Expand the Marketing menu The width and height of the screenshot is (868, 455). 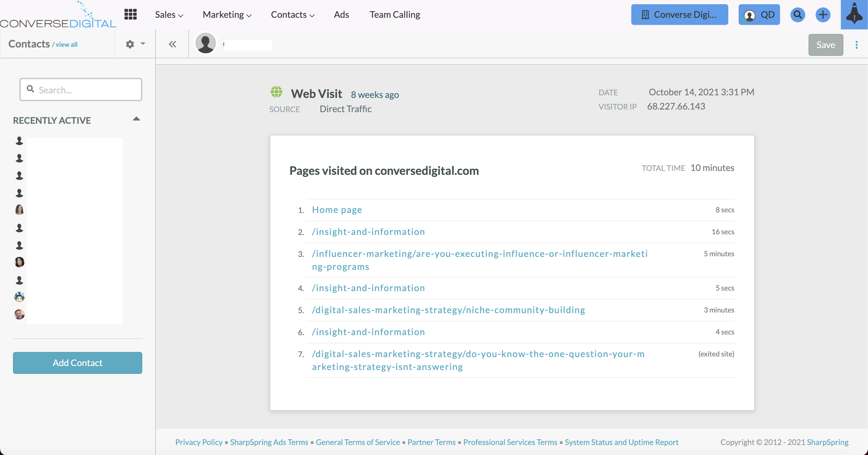click(227, 15)
